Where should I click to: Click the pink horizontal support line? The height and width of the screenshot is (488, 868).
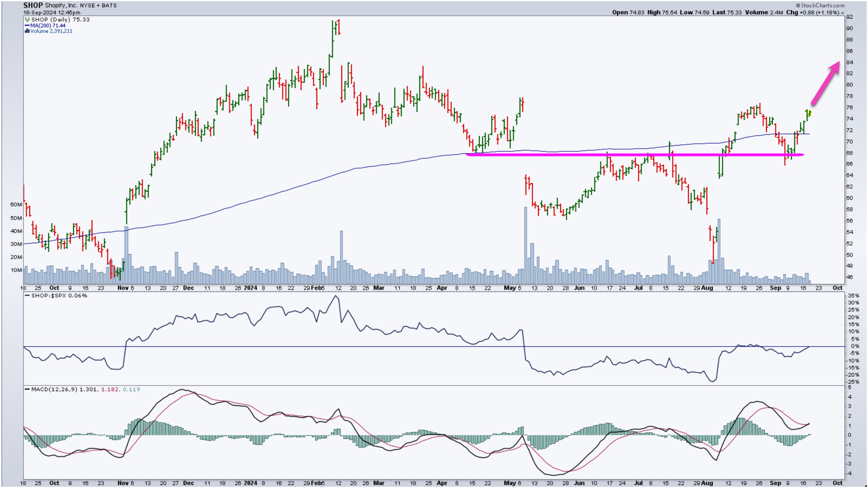[x=573, y=155]
